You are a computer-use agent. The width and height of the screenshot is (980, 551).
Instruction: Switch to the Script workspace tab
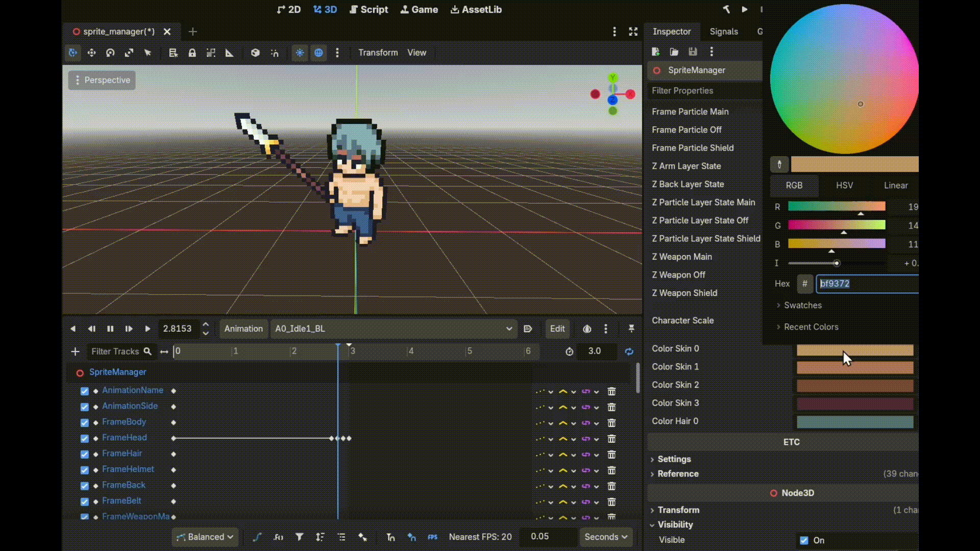coord(369,10)
